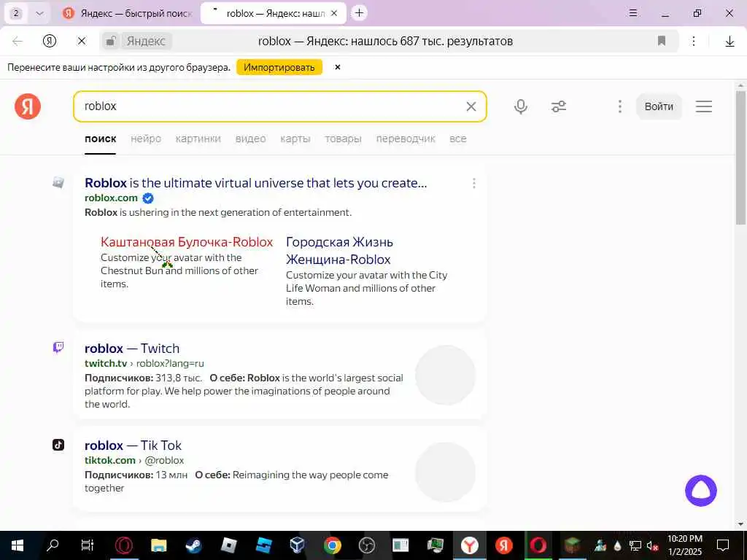Click the Twitch result thumbnail placeholder
The height and width of the screenshot is (560, 747).
446,376
